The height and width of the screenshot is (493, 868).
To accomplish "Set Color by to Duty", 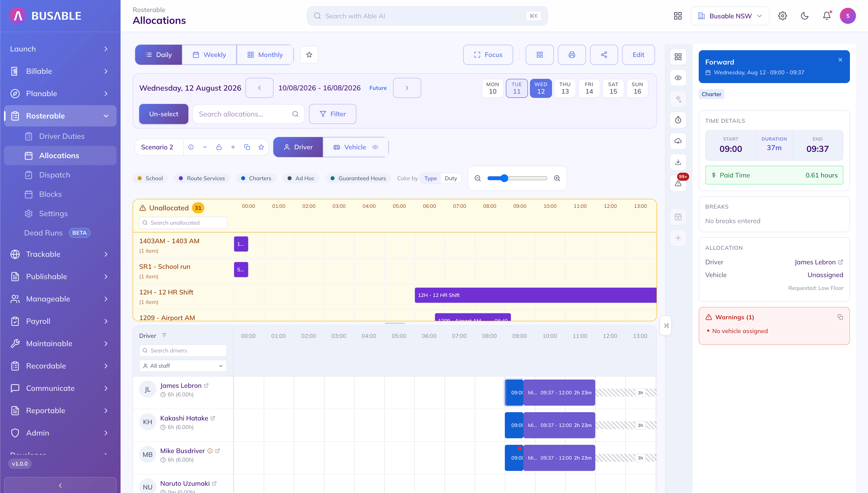I will (x=451, y=178).
